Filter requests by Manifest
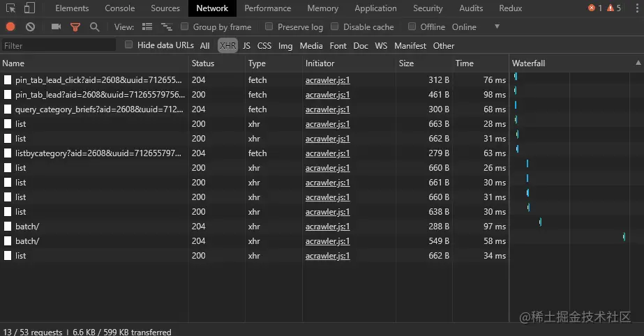Screen dimensions: 644x336 click(410, 45)
